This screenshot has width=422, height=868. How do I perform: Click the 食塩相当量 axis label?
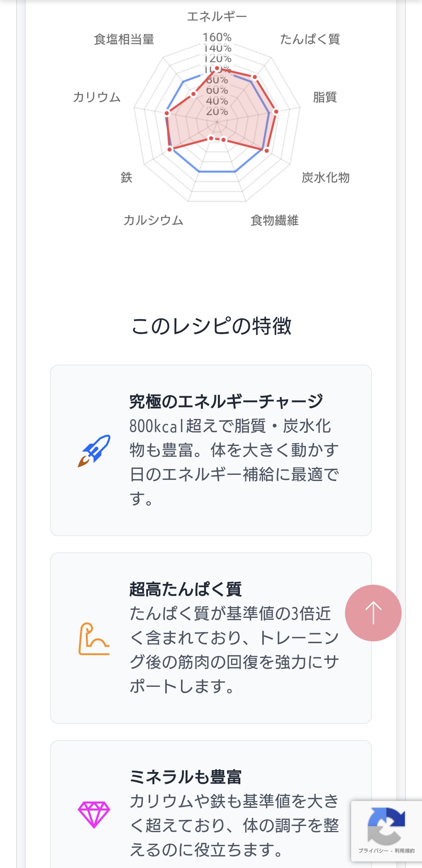(124, 39)
